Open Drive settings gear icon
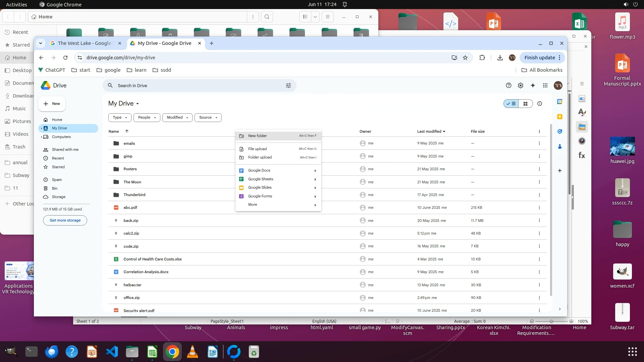The width and height of the screenshot is (644, 362). tap(520, 85)
